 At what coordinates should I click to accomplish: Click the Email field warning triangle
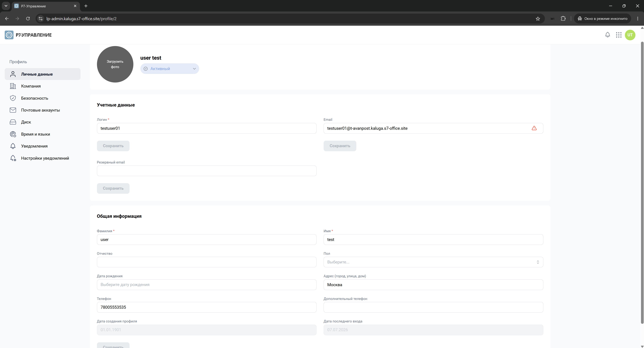(534, 128)
